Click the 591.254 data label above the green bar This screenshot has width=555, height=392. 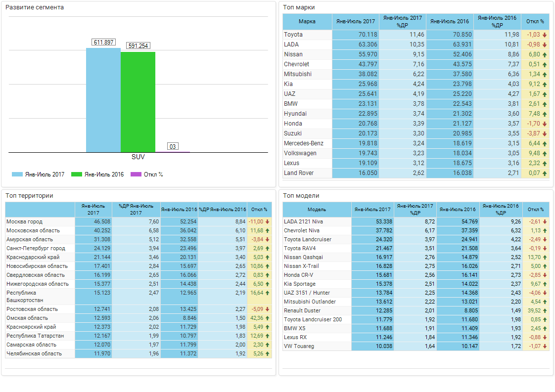[x=138, y=45]
